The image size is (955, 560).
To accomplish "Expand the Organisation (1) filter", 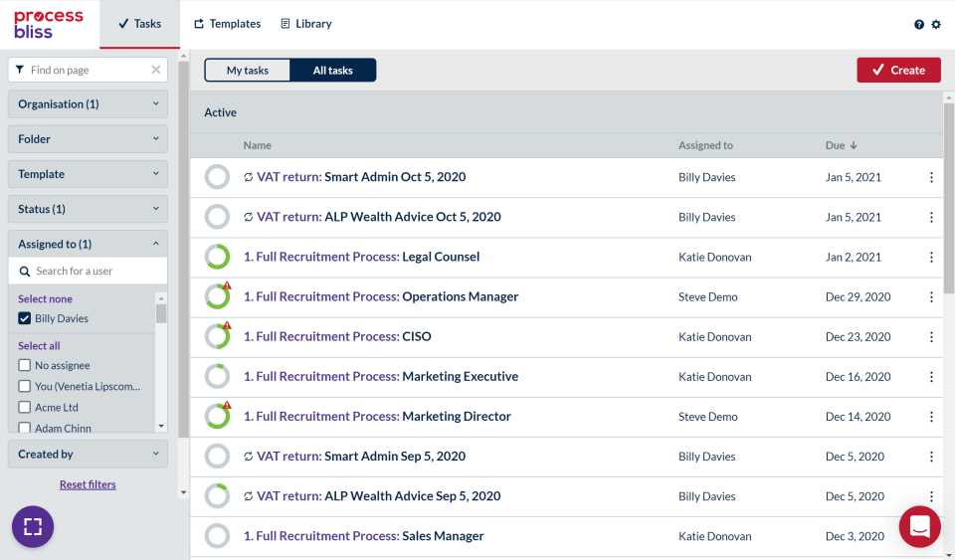I will tap(88, 104).
